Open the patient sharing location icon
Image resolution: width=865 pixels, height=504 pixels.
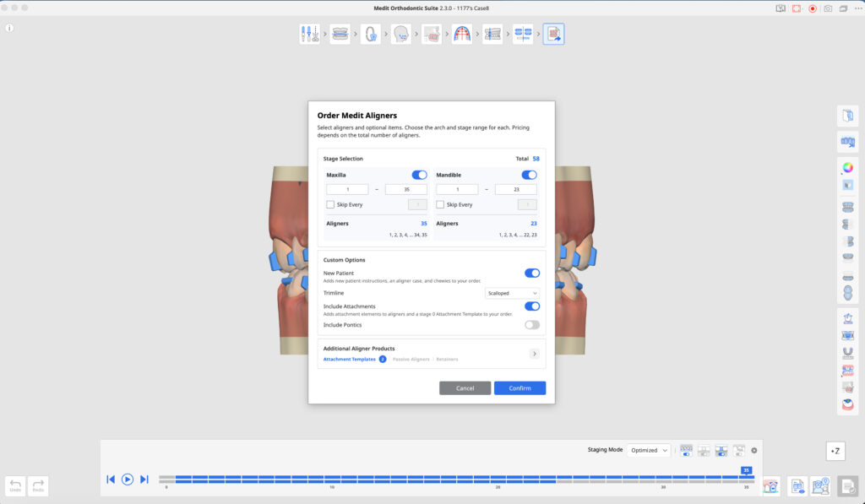click(x=820, y=486)
